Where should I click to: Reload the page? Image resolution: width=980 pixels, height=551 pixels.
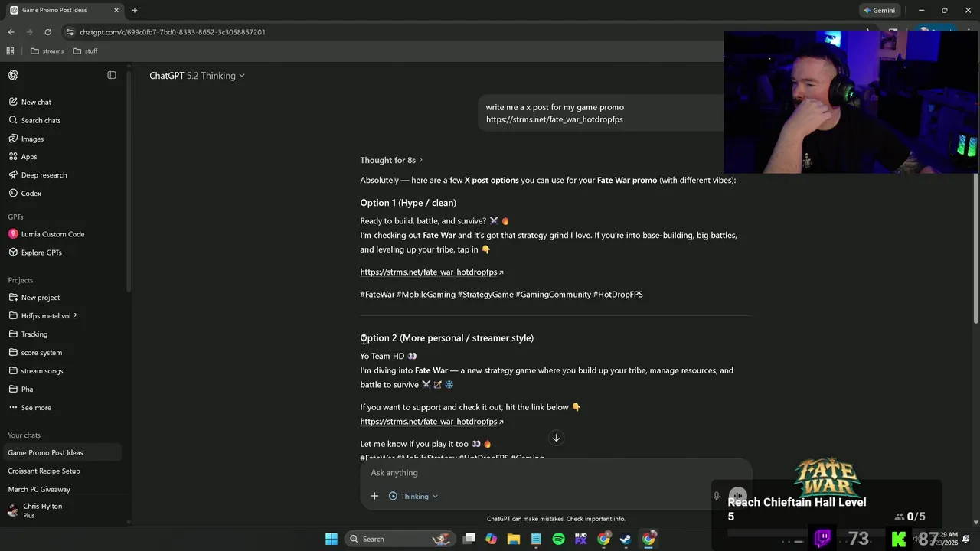coord(47,32)
